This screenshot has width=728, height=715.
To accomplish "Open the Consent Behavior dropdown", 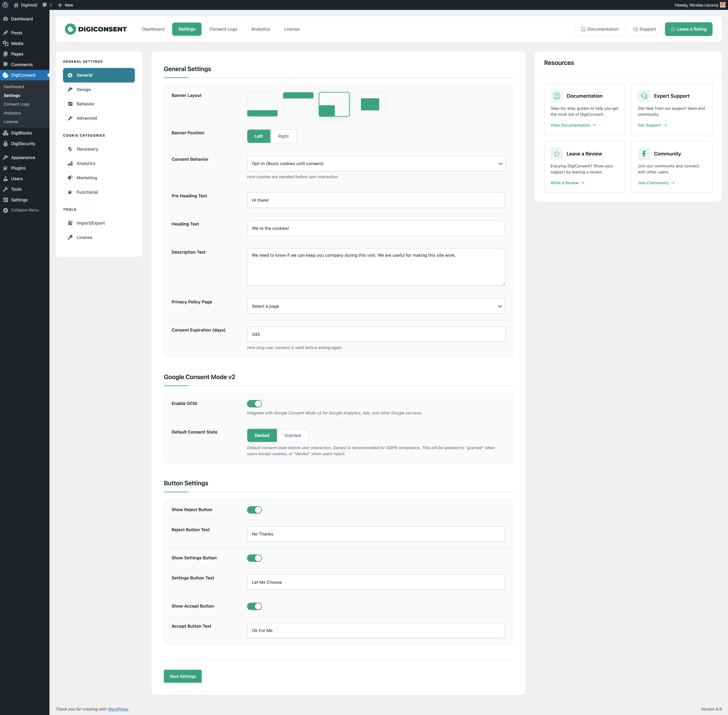I will pos(376,163).
